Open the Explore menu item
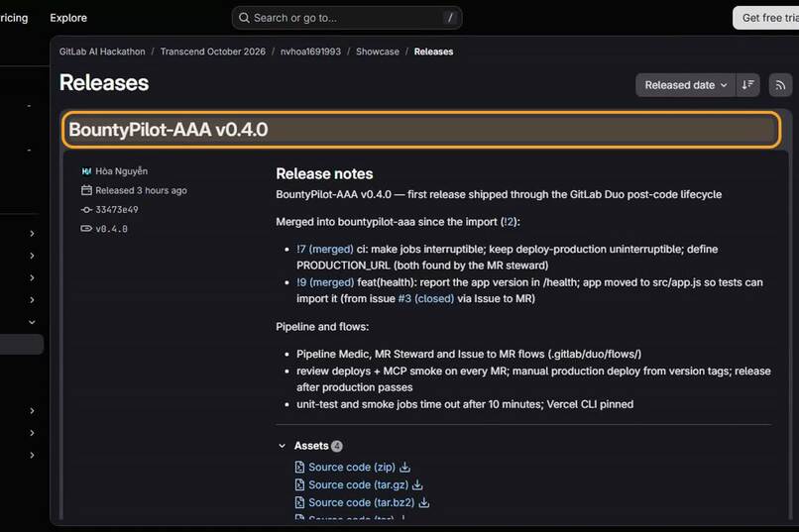The width and height of the screenshot is (799, 532). [68, 18]
